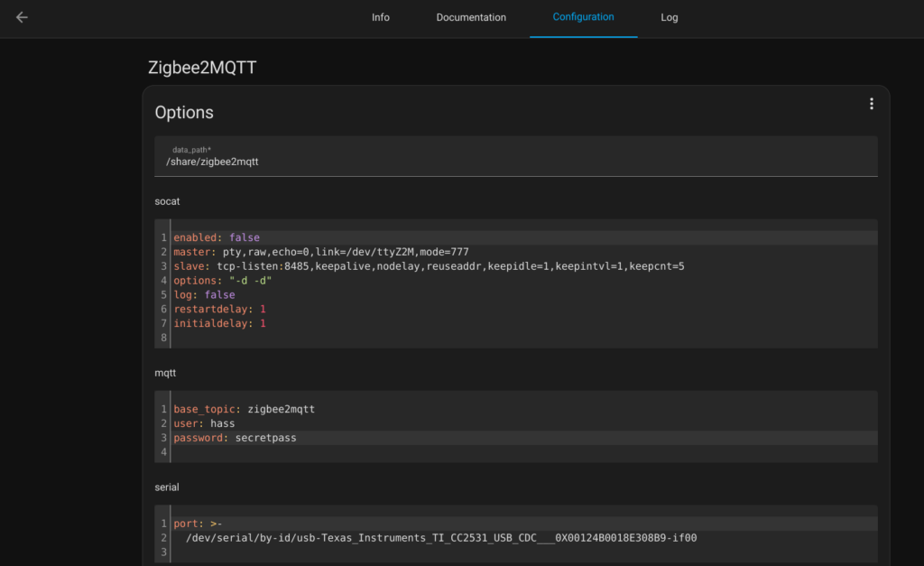The height and width of the screenshot is (566, 924).
Task: Click the 'base_topic: zigbee2mqtt' line
Action: point(244,409)
